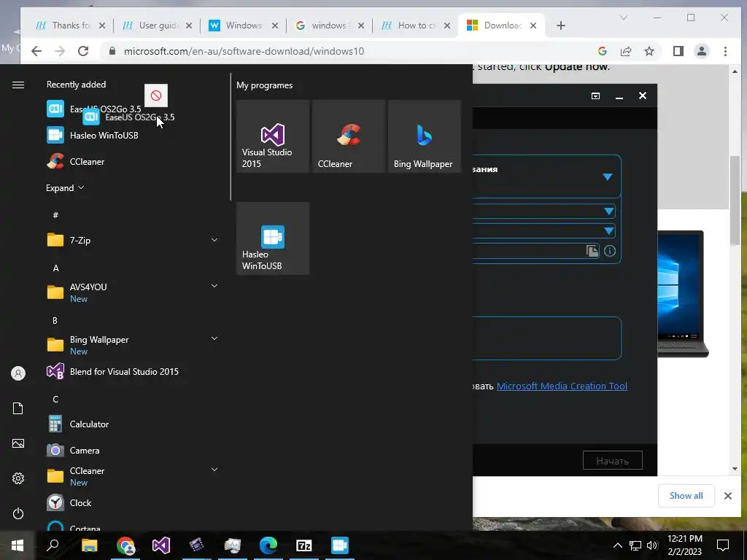The height and width of the screenshot is (560, 747).
Task: Expand the AVS4YOU folder
Action: [x=214, y=286]
